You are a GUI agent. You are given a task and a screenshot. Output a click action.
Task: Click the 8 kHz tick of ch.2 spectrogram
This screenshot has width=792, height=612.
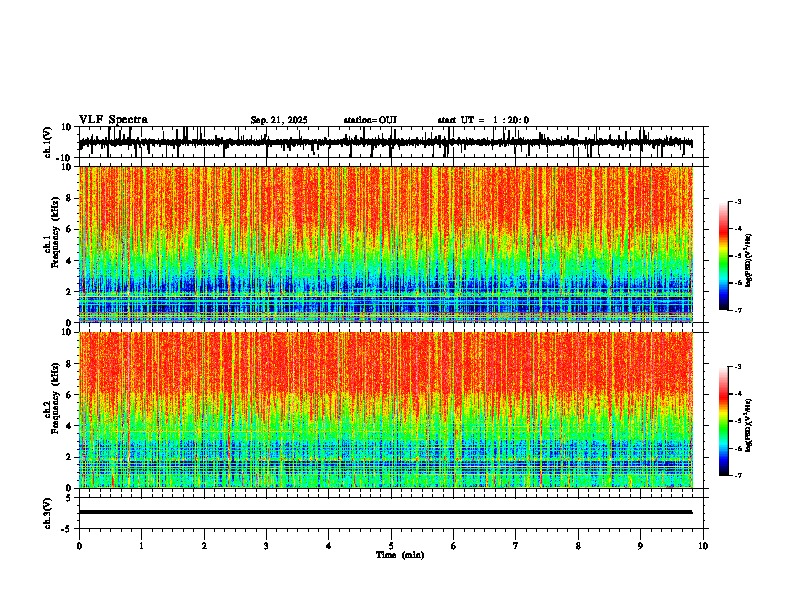[70, 364]
